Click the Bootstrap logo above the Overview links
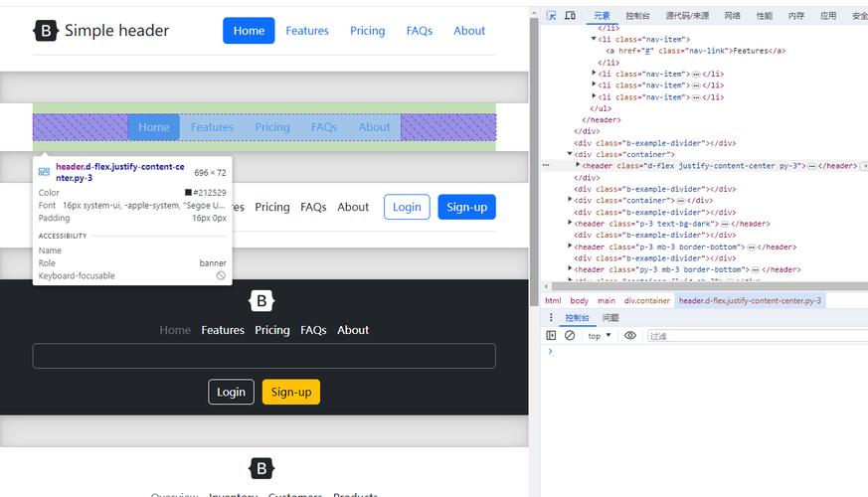The image size is (868, 497). pos(261,469)
